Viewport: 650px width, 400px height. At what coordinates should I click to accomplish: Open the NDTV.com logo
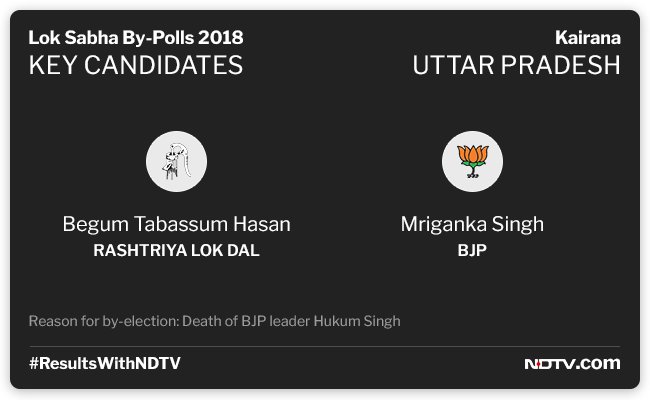click(x=572, y=364)
